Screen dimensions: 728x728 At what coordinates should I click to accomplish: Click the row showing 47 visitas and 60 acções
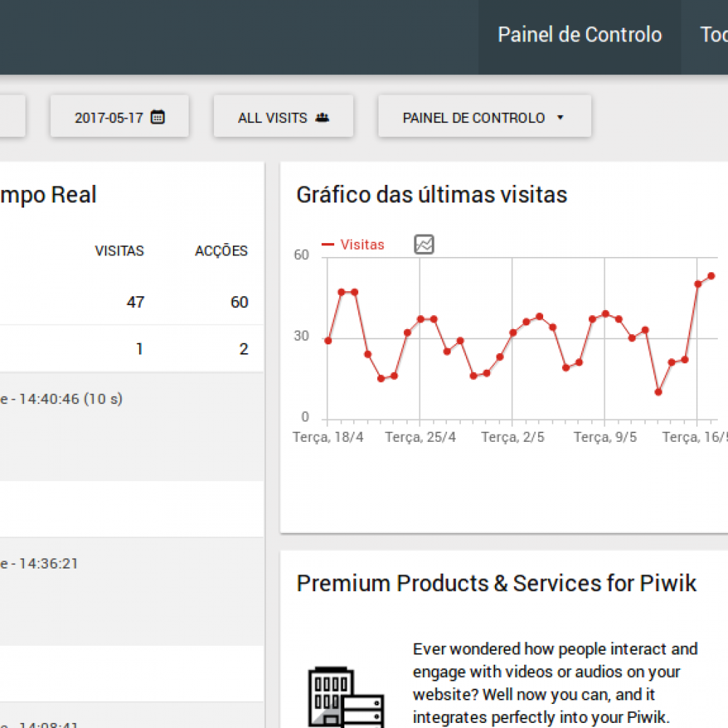click(x=131, y=302)
